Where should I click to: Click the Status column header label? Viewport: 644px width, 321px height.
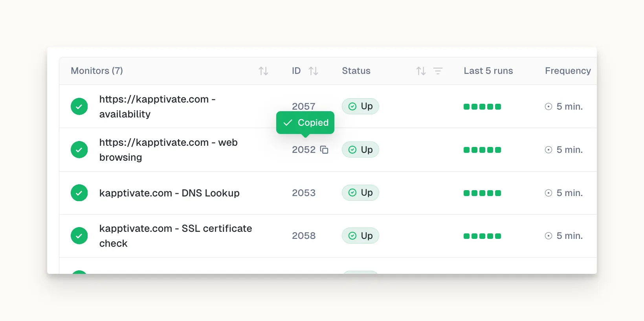click(x=356, y=71)
